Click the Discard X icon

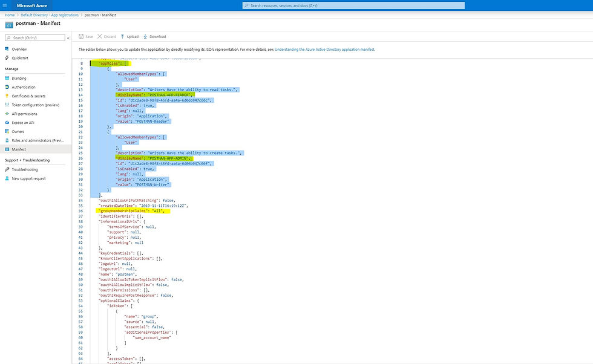[x=100, y=36]
